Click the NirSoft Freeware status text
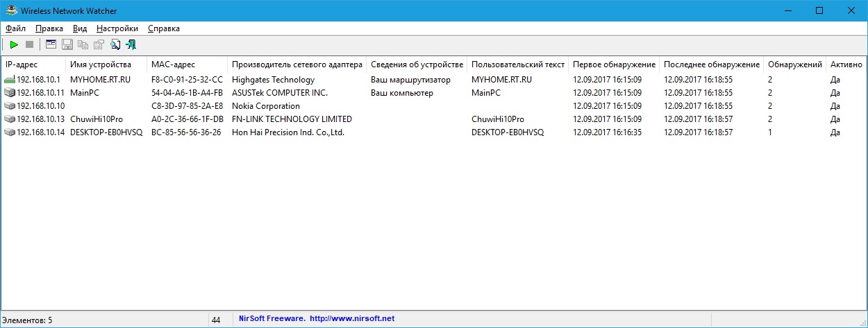 272,319
